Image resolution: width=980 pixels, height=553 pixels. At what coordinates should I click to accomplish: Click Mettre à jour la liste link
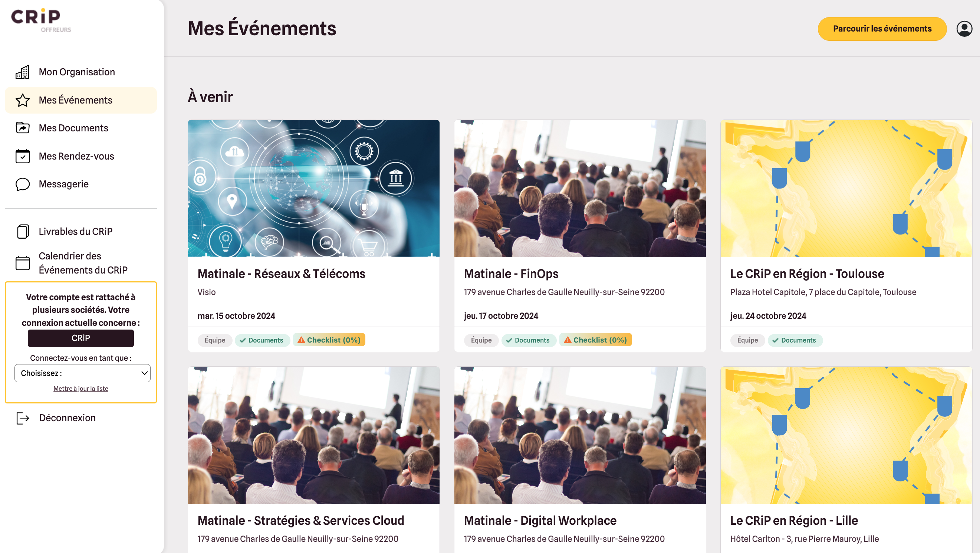tap(80, 389)
